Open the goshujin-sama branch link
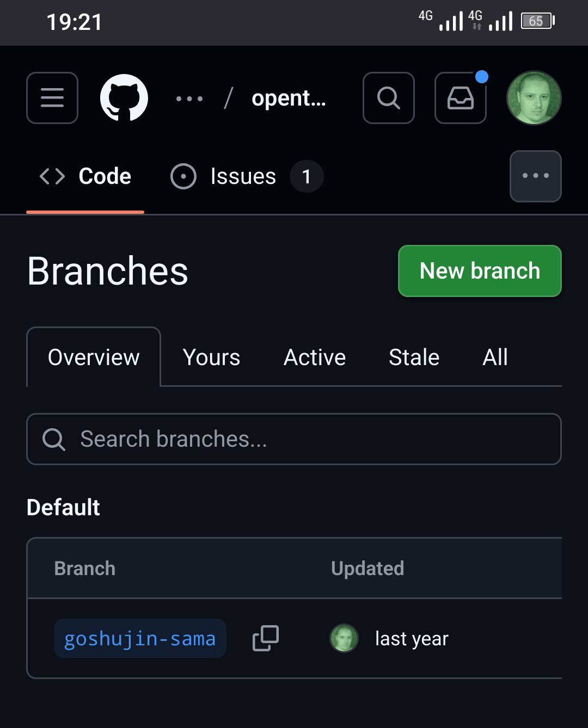 coord(140,638)
